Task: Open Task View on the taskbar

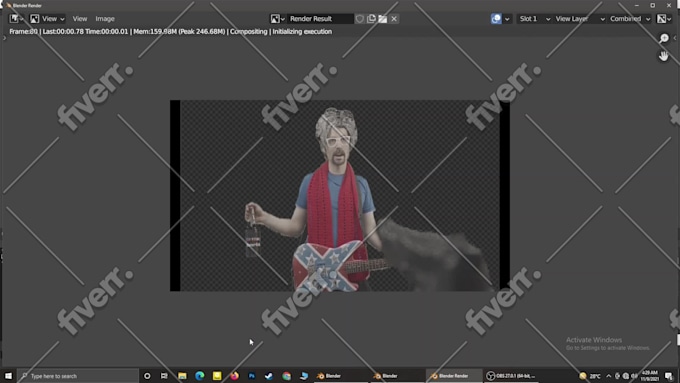Action: (164, 376)
